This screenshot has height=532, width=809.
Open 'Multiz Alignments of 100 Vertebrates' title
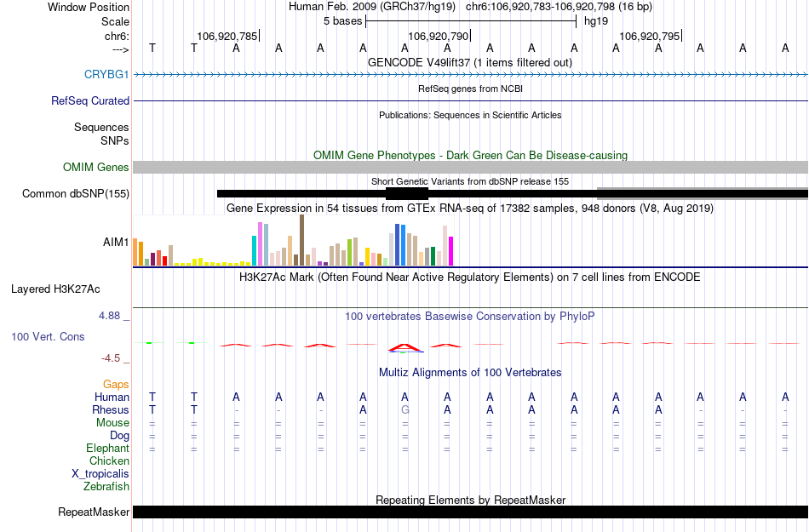[x=470, y=372]
